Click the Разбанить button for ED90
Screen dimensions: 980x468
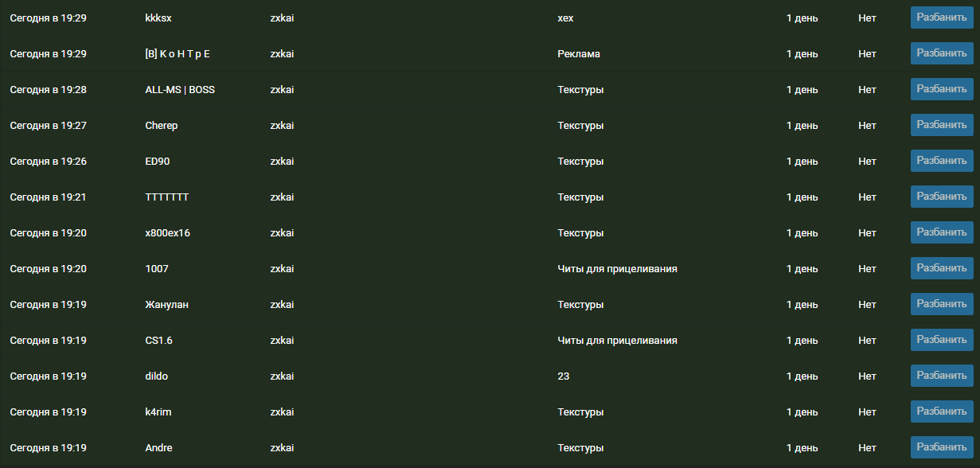[942, 161]
